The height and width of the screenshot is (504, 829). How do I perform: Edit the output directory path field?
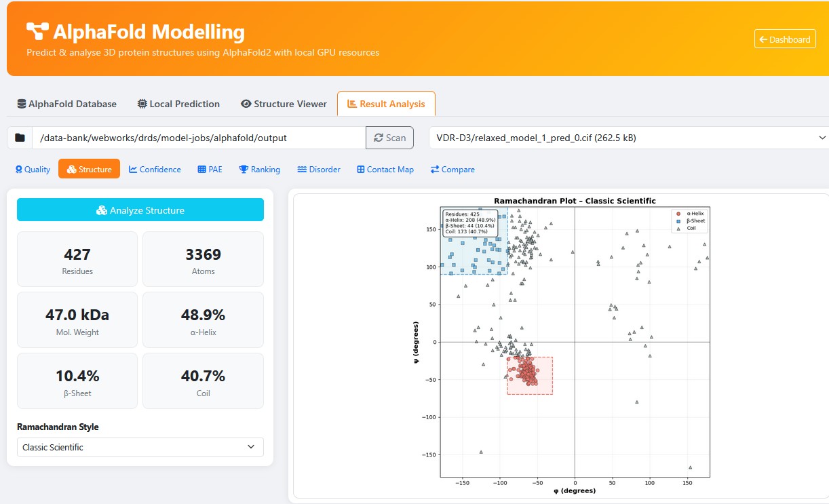point(199,138)
